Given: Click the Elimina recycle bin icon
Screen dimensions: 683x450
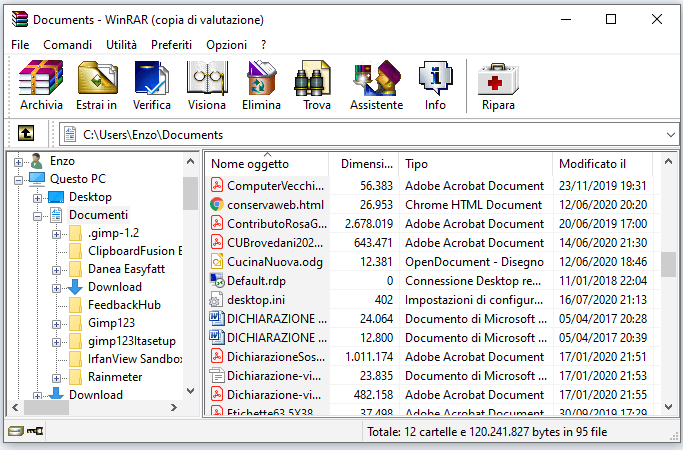Looking at the screenshot, I should pos(261,78).
